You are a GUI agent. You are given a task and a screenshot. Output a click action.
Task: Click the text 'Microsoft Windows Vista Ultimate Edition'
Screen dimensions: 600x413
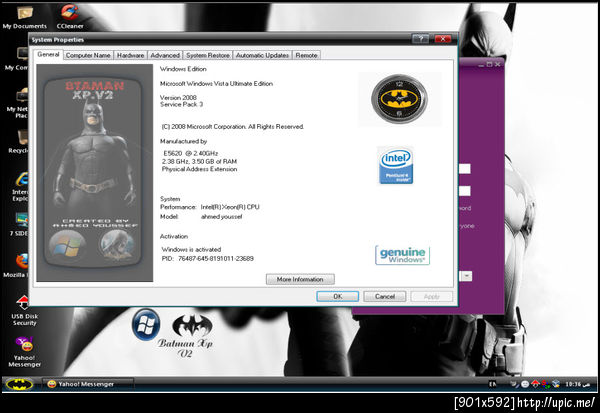(x=216, y=83)
